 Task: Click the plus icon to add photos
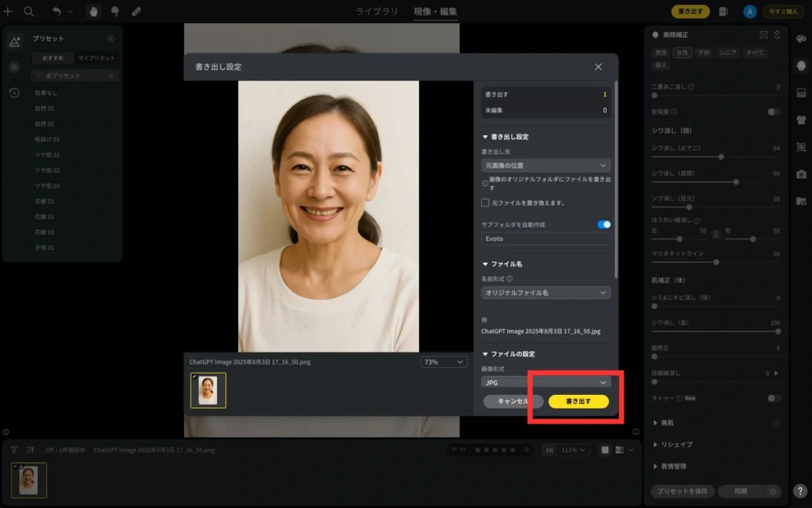(8, 12)
